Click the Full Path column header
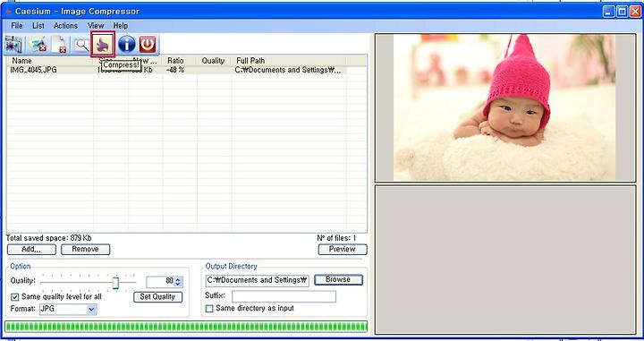644x341 pixels. pyautogui.click(x=289, y=60)
